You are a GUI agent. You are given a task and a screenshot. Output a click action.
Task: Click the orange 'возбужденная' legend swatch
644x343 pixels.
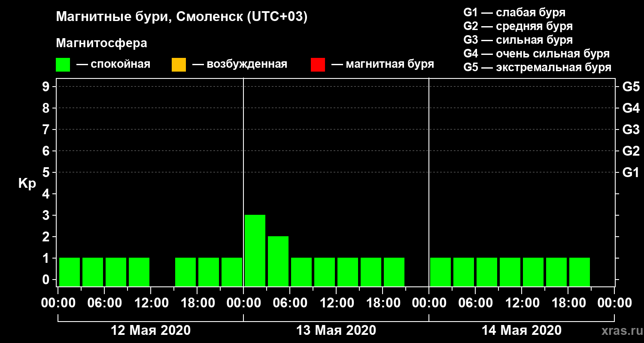tap(179, 65)
